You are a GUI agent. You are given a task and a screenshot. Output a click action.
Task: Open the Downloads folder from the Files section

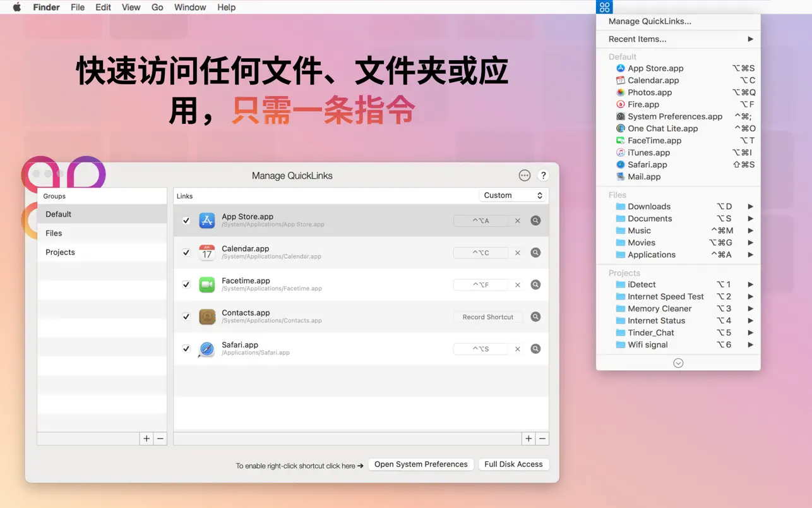point(649,206)
